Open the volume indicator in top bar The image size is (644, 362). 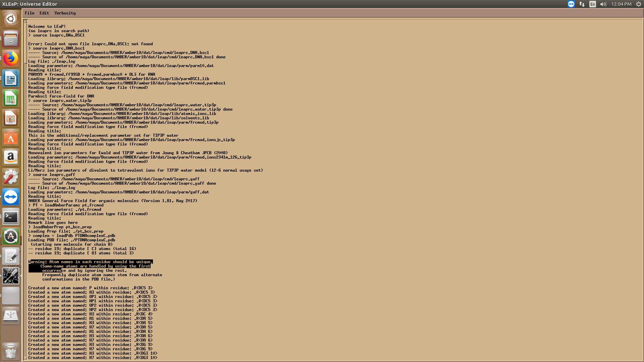[603, 4]
